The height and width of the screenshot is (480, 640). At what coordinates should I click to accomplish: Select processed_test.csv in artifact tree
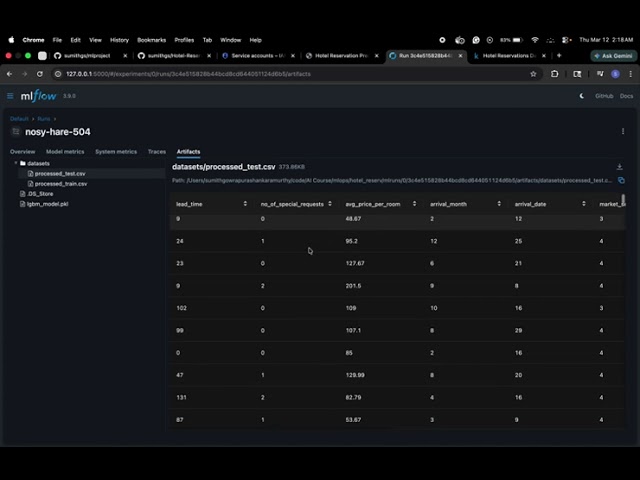click(x=60, y=173)
